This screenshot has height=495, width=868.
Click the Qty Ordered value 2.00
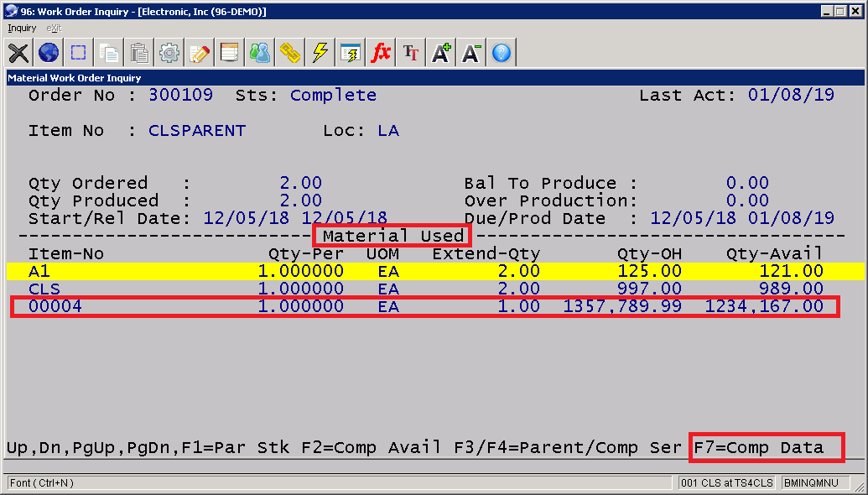tap(300, 183)
